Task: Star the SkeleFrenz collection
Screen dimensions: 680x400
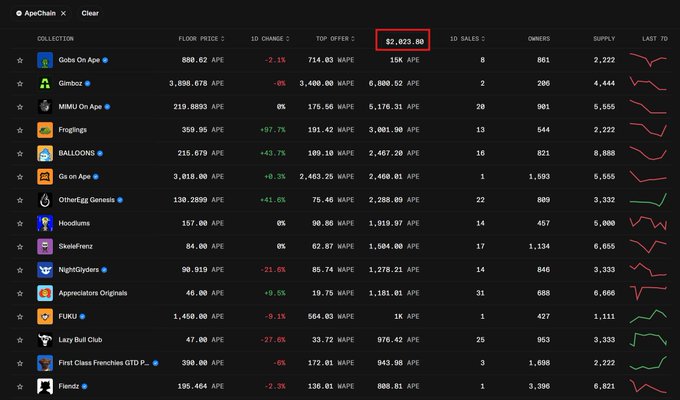Action: point(20,247)
